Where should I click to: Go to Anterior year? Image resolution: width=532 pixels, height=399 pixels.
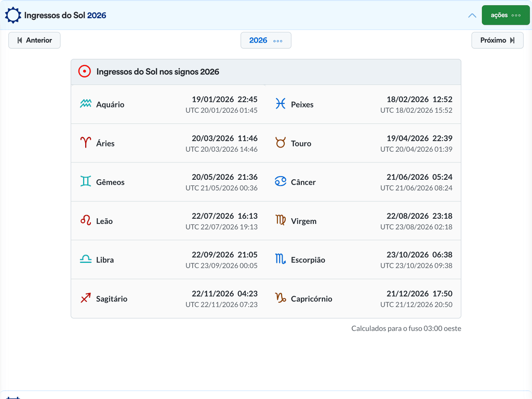(x=34, y=41)
